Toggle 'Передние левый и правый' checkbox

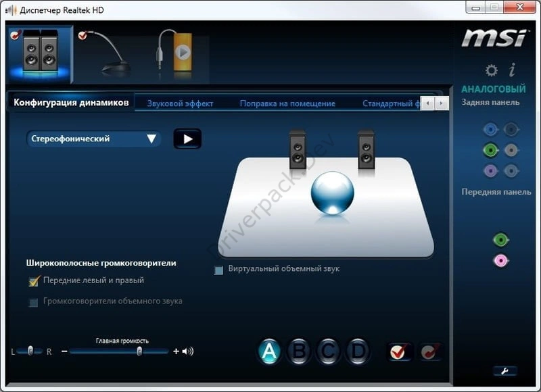tap(34, 281)
